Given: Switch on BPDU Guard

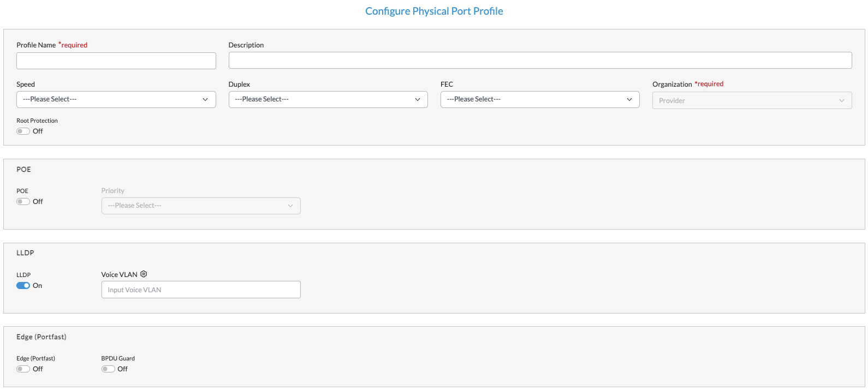Looking at the screenshot, I should tap(108, 369).
